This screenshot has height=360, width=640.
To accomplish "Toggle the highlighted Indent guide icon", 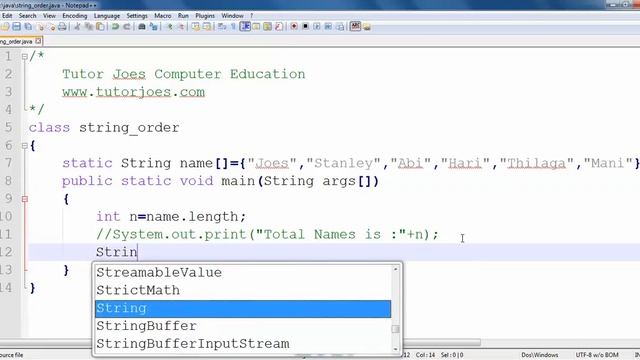I will (245, 27).
